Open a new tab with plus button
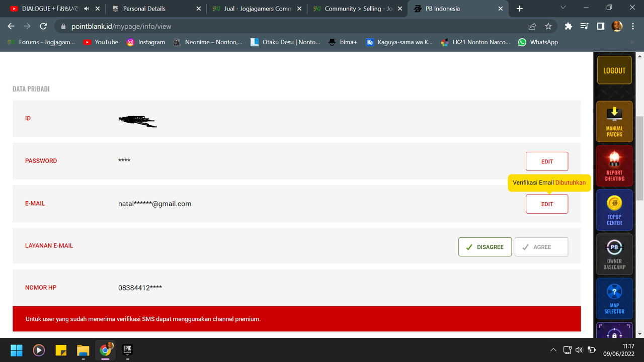The height and width of the screenshot is (362, 644). click(520, 9)
